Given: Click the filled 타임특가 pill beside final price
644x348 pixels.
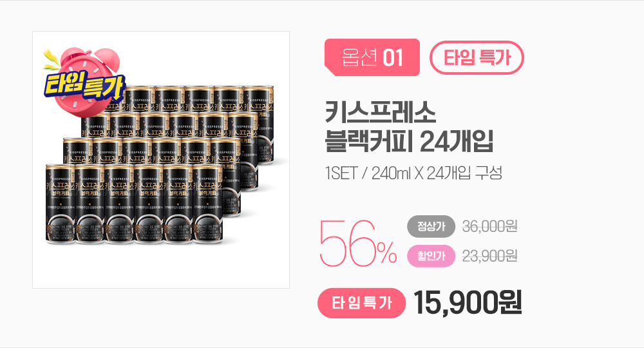Looking at the screenshot, I should (361, 304).
